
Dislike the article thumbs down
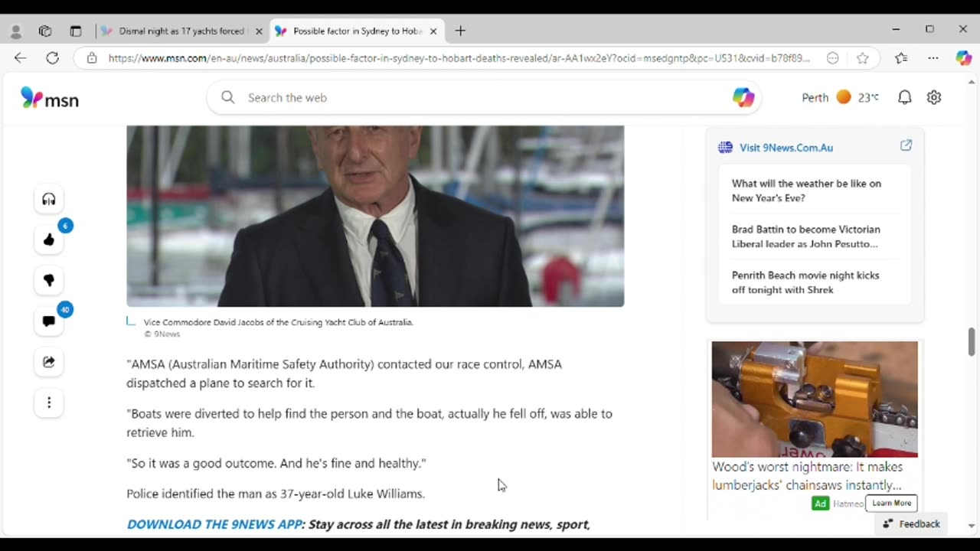[x=49, y=281]
